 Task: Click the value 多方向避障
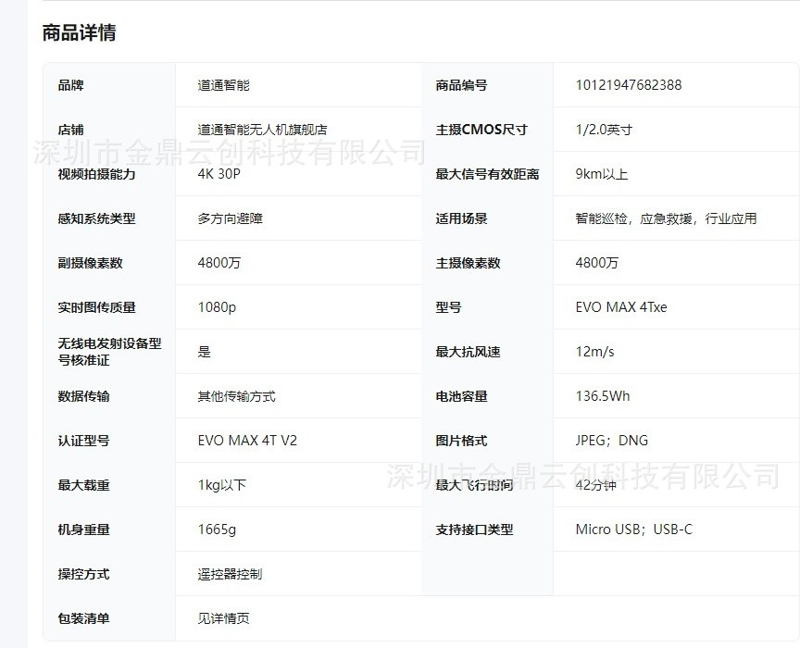pyautogui.click(x=230, y=218)
